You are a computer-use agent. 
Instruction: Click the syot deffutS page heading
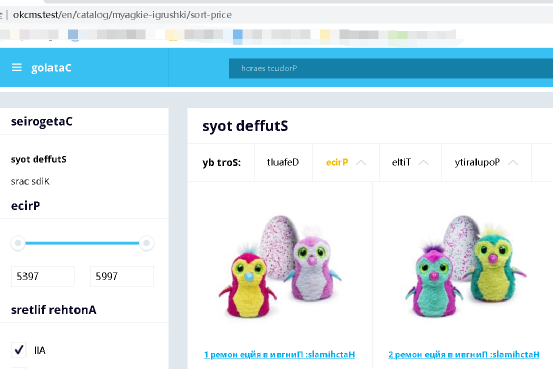(x=245, y=126)
